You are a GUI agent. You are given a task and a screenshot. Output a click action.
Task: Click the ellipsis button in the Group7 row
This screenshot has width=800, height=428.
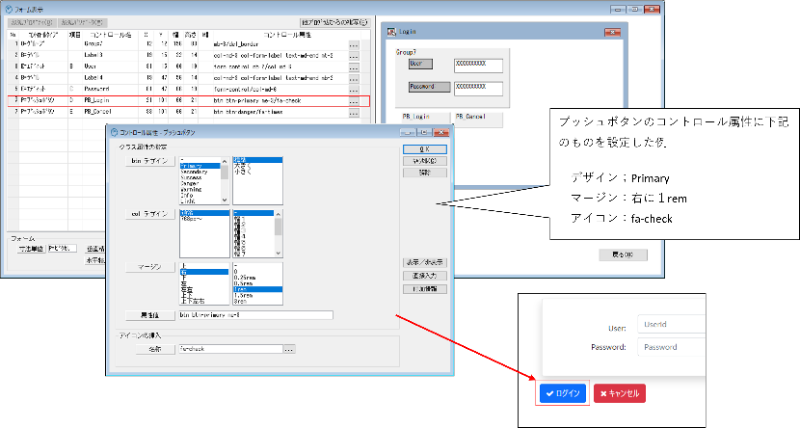point(354,46)
